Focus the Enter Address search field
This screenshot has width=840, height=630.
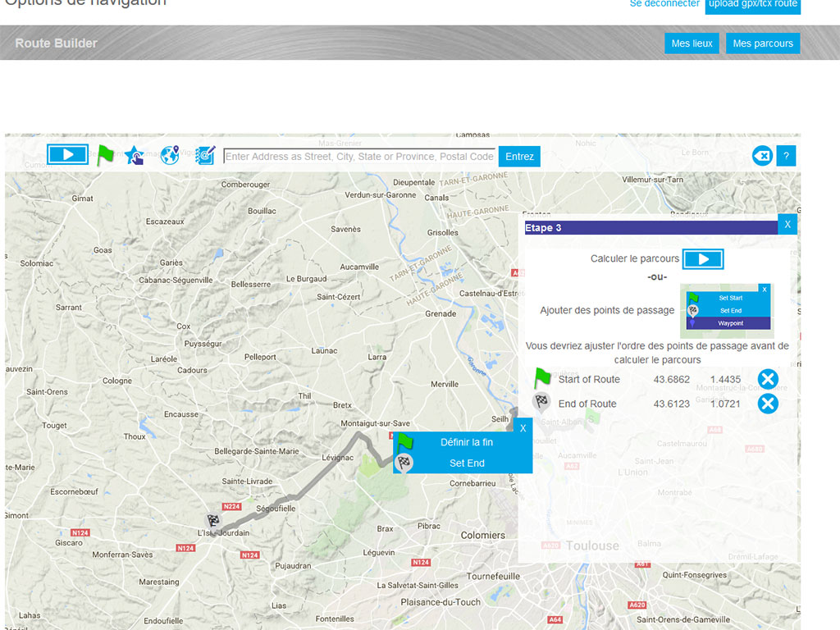tap(359, 157)
